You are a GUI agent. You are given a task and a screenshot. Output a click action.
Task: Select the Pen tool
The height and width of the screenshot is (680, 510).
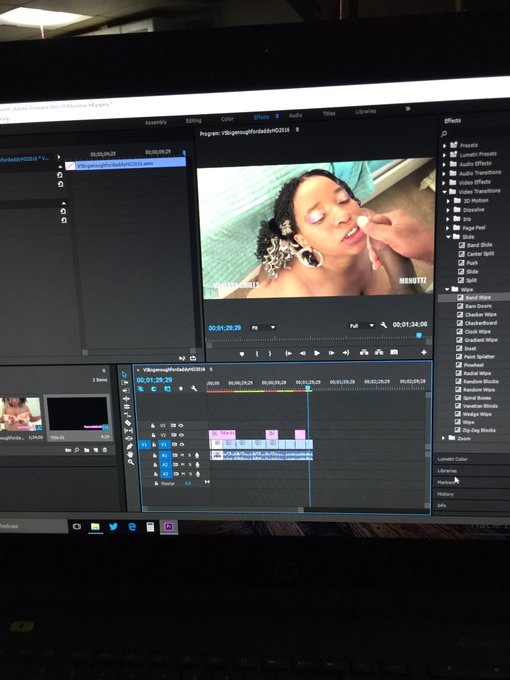point(129,446)
